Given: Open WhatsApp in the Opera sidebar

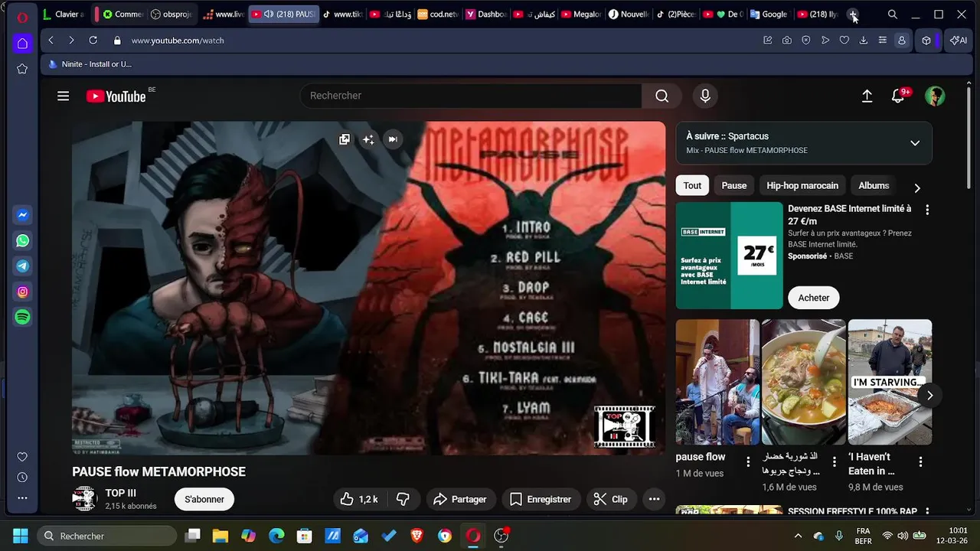Looking at the screenshot, I should (22, 240).
